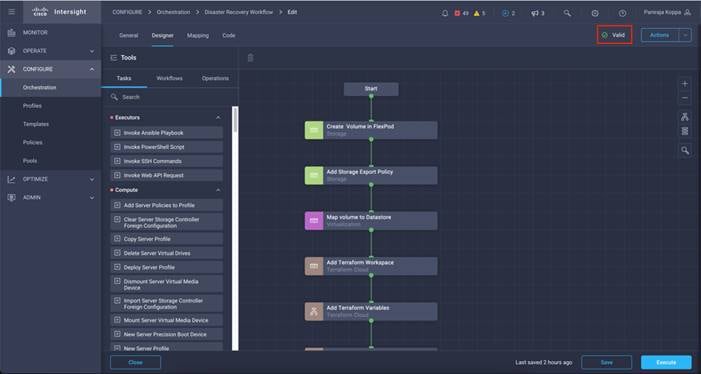The width and height of the screenshot is (701, 374).
Task: Click the Close button
Action: [135, 362]
